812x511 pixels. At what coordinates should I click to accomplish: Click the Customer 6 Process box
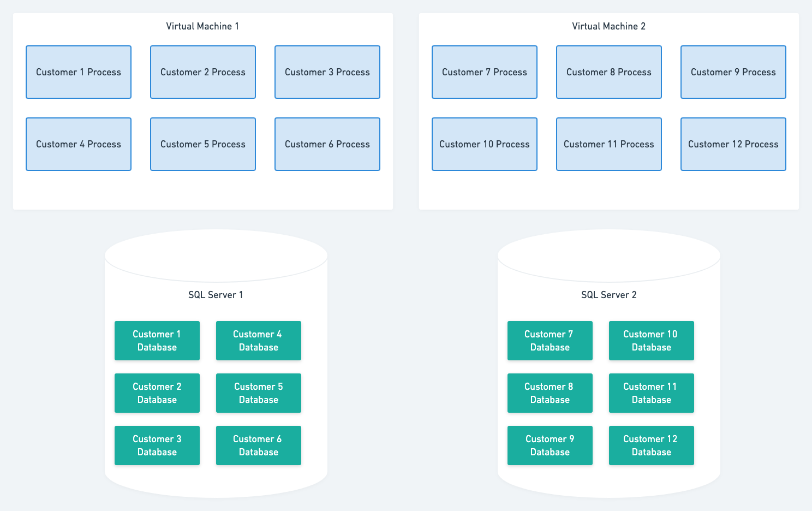[x=327, y=144]
